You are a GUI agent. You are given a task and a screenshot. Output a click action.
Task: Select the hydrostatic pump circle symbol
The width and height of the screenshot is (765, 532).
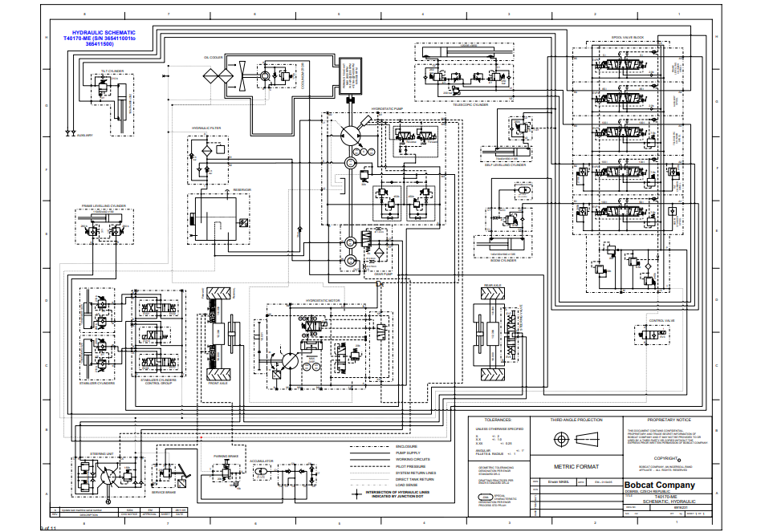pos(350,136)
